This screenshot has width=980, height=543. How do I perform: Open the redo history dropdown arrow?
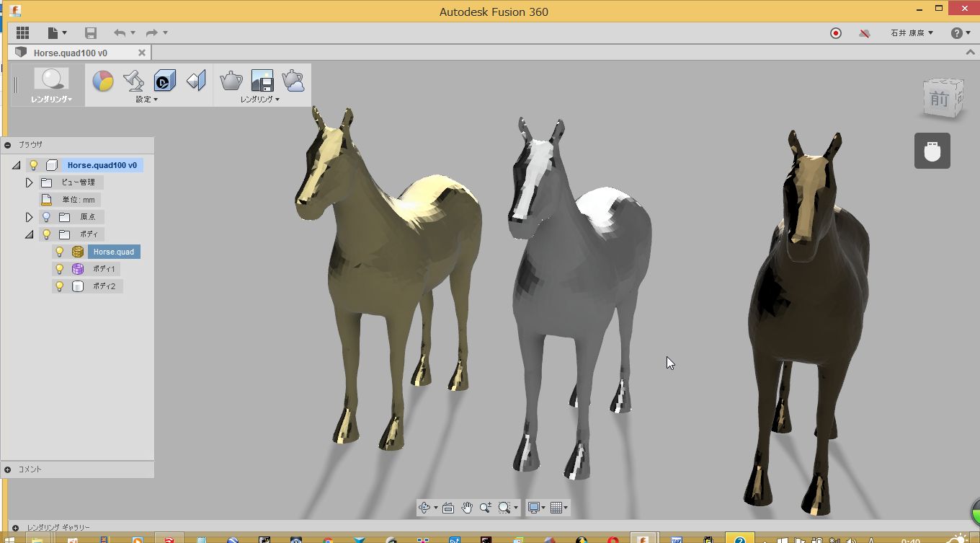(x=165, y=32)
